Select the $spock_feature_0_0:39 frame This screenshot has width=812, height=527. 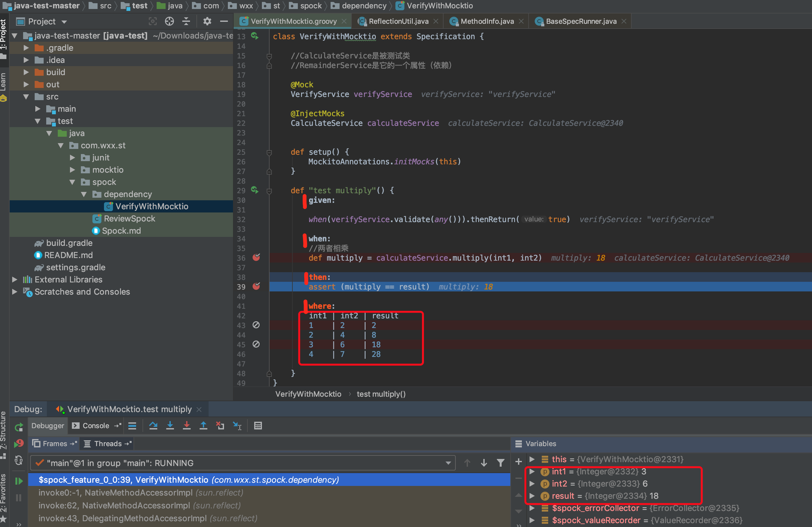[269, 479]
